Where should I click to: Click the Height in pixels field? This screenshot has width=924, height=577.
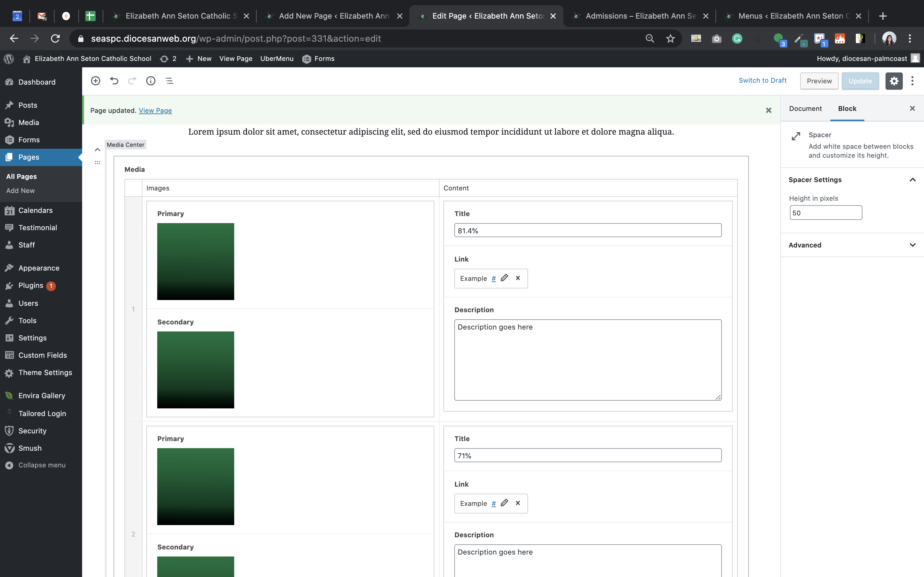[x=826, y=213]
